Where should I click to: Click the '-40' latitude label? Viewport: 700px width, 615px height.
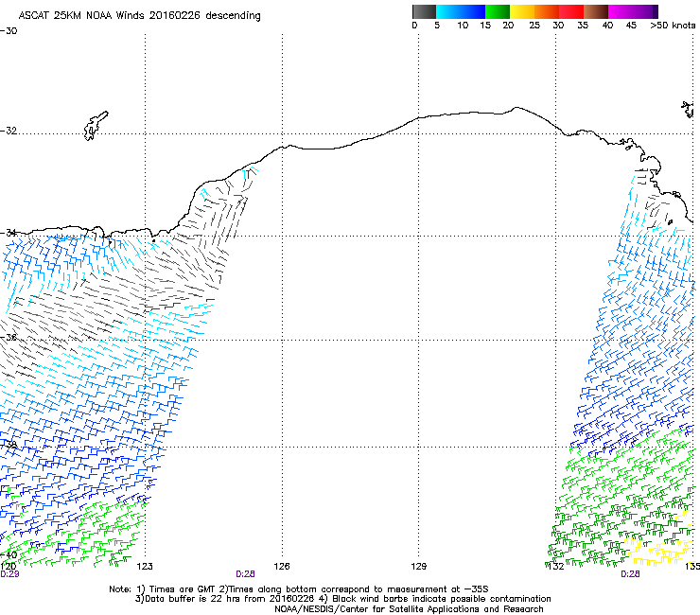click(x=9, y=555)
